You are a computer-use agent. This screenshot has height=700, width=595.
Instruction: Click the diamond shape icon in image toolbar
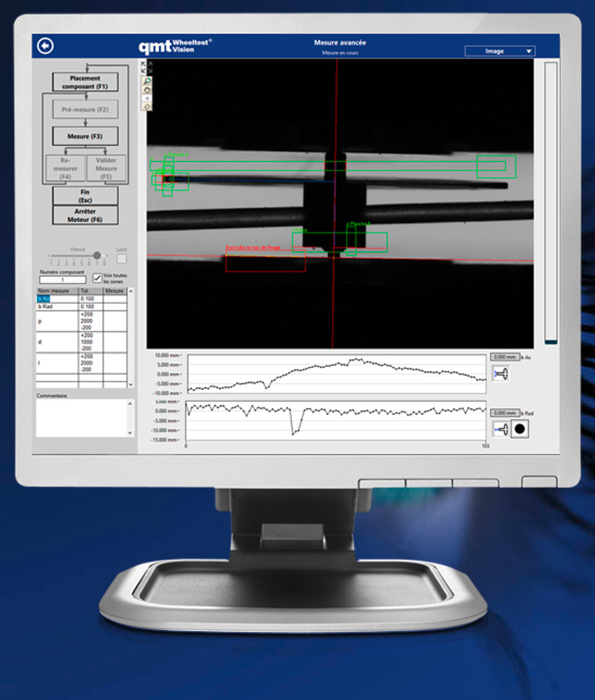point(147,106)
